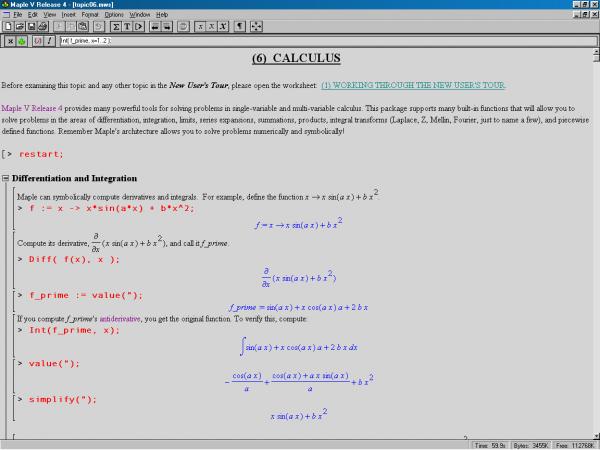This screenshot has width=600, height=450.
Task: Click the Cut toolbar icon
Action: (x=59, y=26)
